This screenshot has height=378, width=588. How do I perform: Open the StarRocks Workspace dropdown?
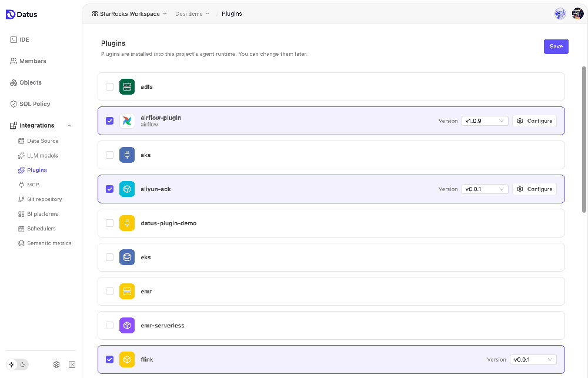[129, 14]
